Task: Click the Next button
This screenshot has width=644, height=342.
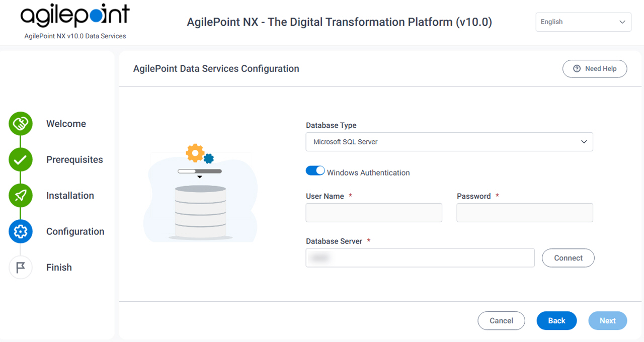Action: tap(607, 321)
